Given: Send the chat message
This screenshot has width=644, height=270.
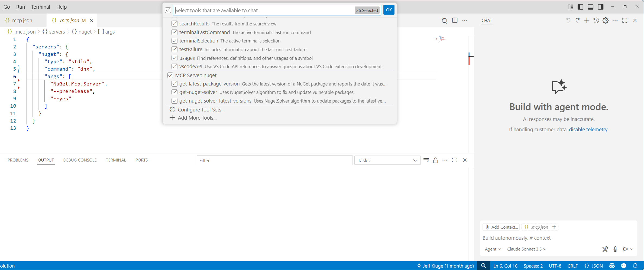Looking at the screenshot, I should (x=625, y=249).
